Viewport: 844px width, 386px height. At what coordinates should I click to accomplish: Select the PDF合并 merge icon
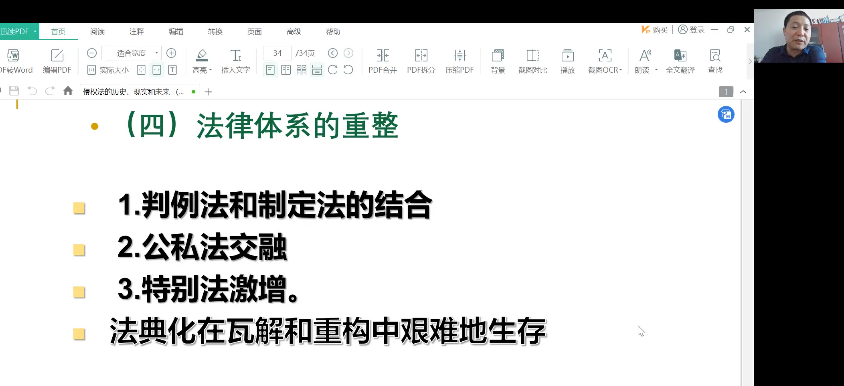[382, 61]
